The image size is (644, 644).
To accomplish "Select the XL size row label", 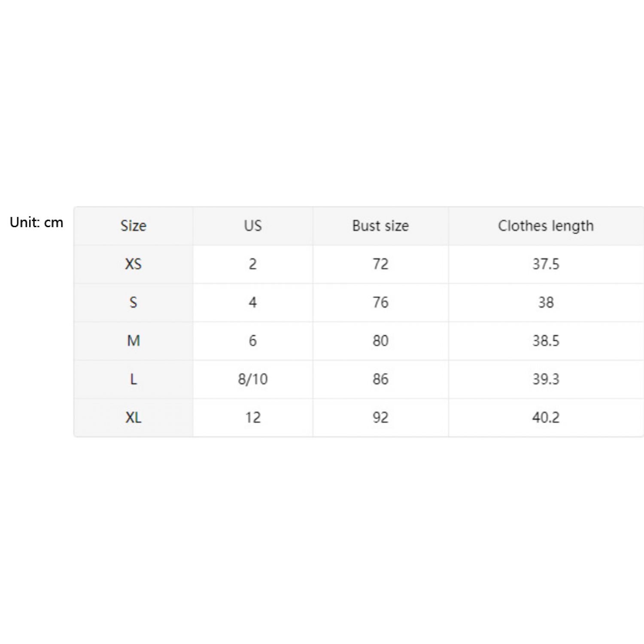I will tap(134, 417).
